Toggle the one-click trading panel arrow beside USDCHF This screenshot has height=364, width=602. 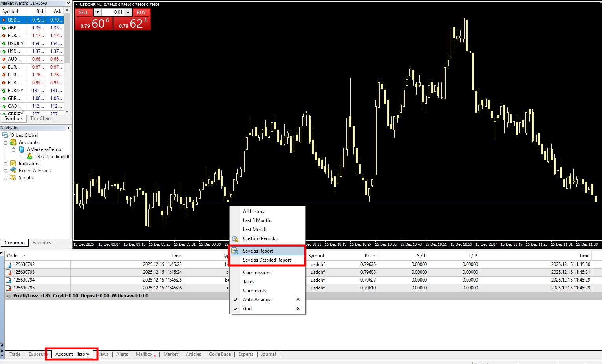(77, 5)
